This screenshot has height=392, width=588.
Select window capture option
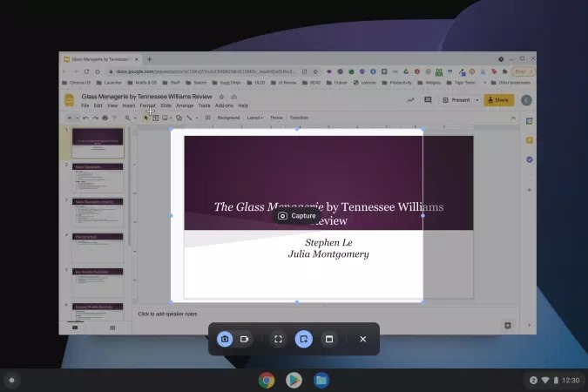(328, 339)
